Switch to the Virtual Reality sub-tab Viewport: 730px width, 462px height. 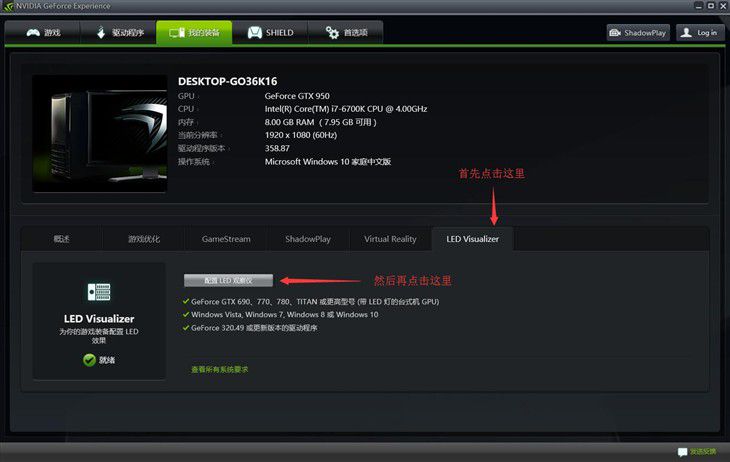[x=390, y=239]
